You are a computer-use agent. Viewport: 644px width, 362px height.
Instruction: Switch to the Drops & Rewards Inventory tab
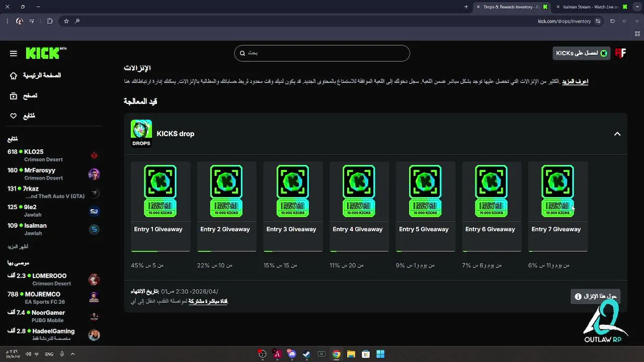(511, 7)
